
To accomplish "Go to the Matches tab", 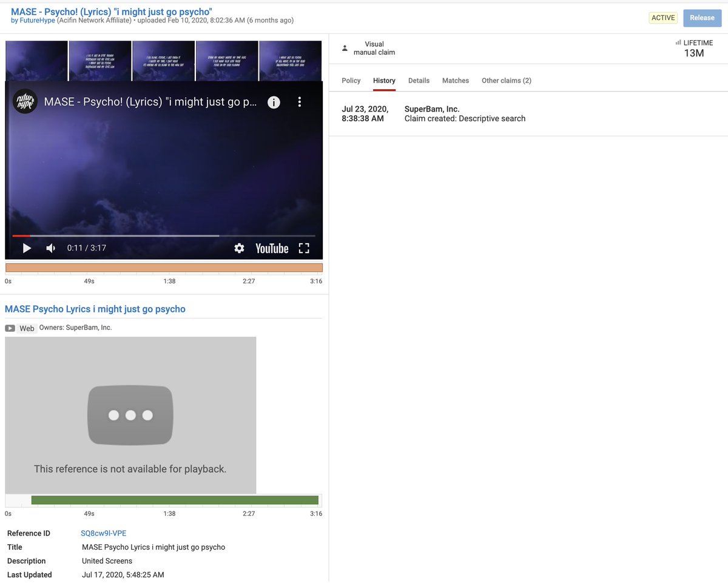I will coord(456,81).
